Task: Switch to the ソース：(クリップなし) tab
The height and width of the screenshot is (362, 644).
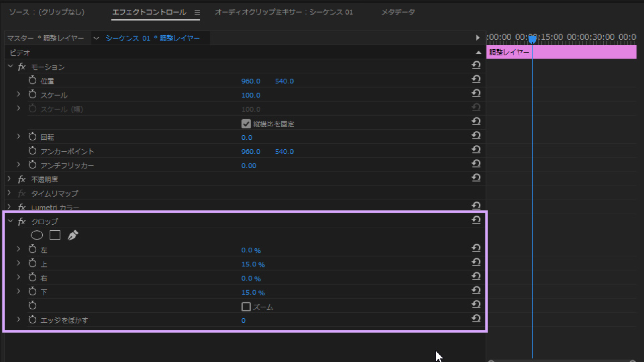Action: (47, 12)
